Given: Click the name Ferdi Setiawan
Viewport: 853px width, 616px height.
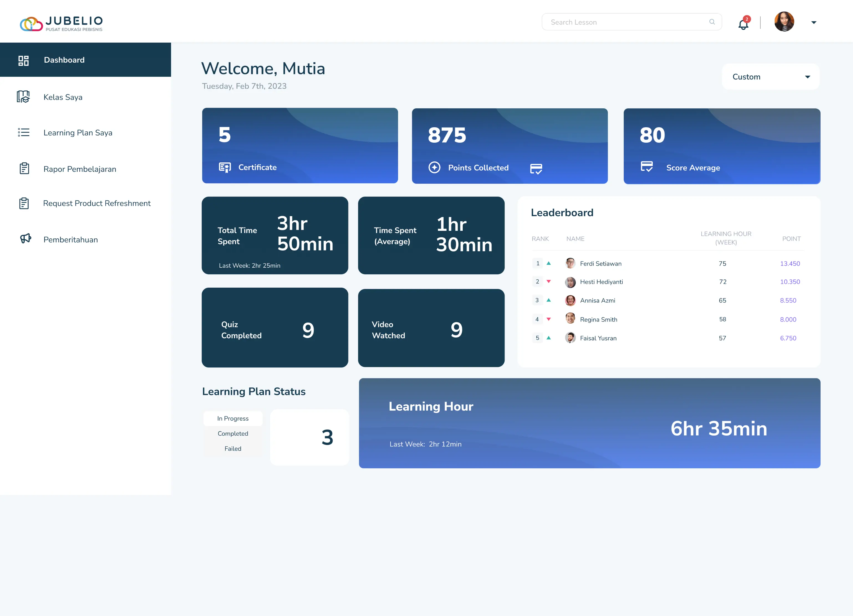Looking at the screenshot, I should click(x=601, y=264).
